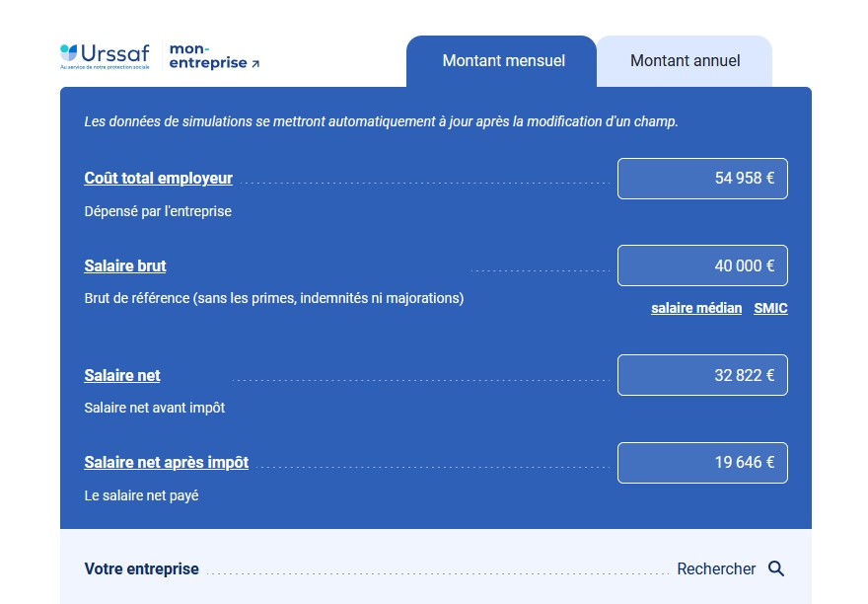Click into the Salaire net amount field
Screen dimensions: 868x604
click(x=702, y=375)
